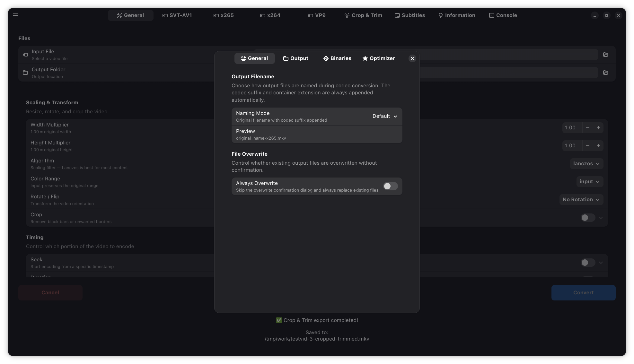Viewport: 634px width, 364px height.
Task: Decrease the Height Multiplier with minus
Action: pyautogui.click(x=587, y=146)
